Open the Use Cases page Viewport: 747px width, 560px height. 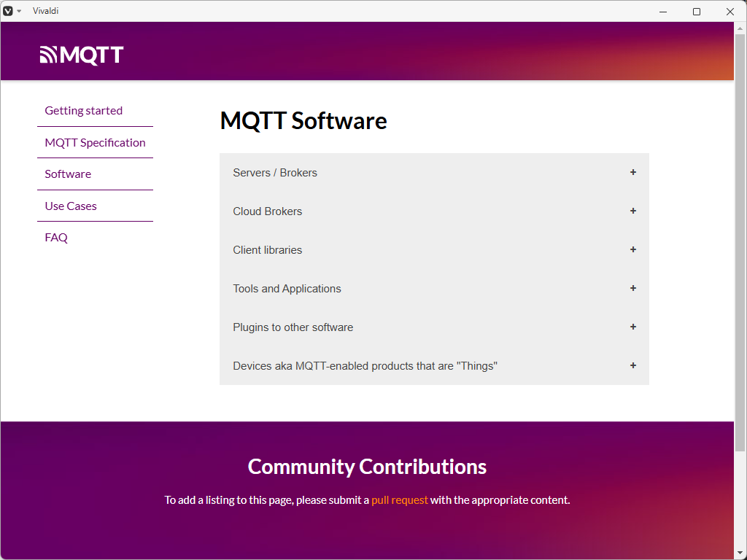[x=71, y=206]
